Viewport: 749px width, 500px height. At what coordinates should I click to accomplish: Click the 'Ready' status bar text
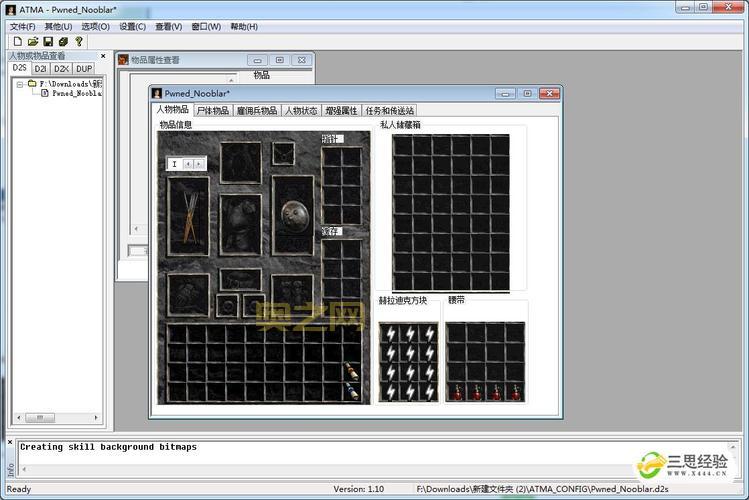[x=19, y=489]
